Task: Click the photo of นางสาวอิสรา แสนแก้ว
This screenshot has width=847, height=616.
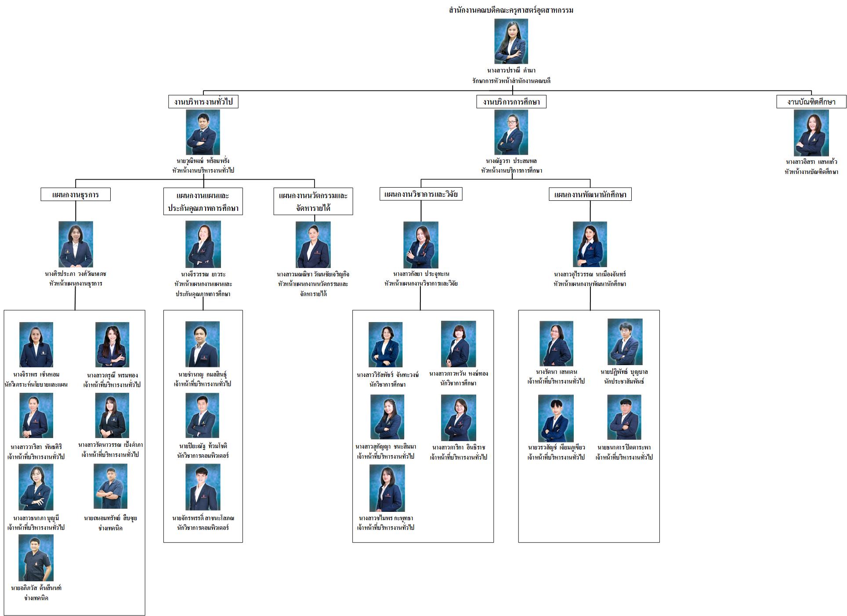Action: click(811, 133)
